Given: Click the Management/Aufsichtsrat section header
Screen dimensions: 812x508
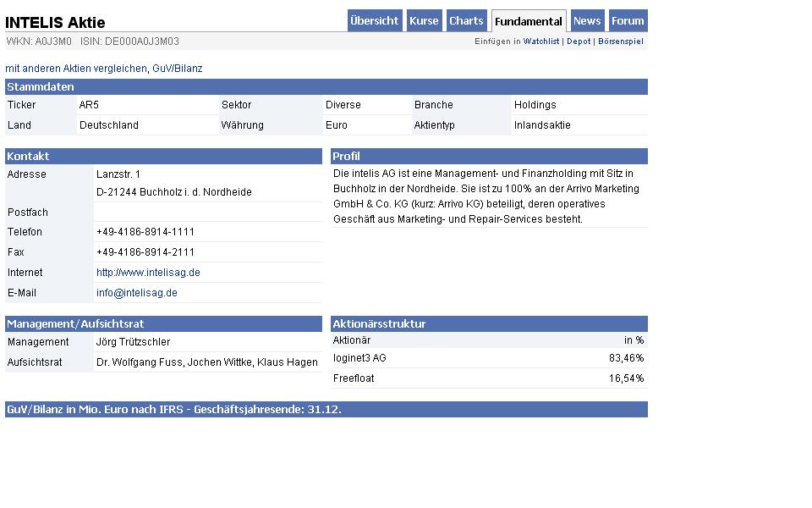Looking at the screenshot, I should [x=163, y=323].
